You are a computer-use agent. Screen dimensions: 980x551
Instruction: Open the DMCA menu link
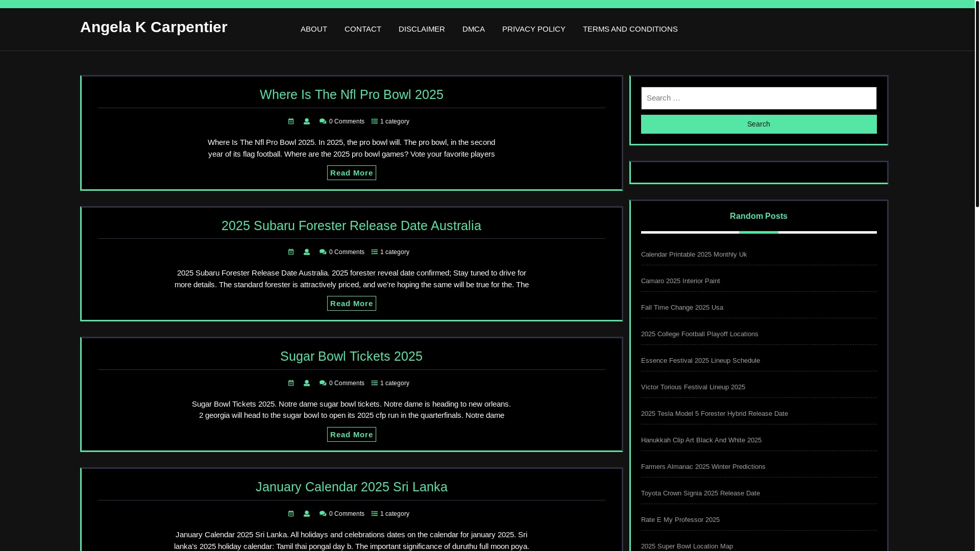click(x=474, y=29)
